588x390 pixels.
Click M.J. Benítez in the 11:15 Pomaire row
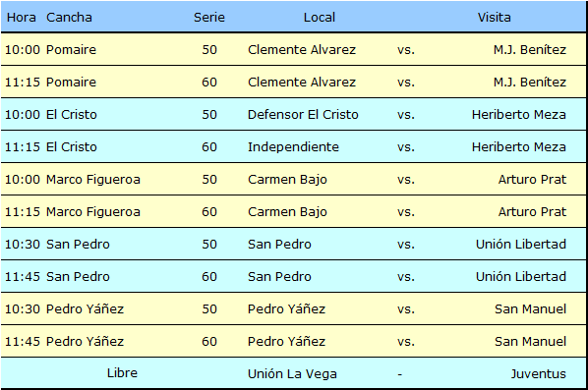pos(530,83)
